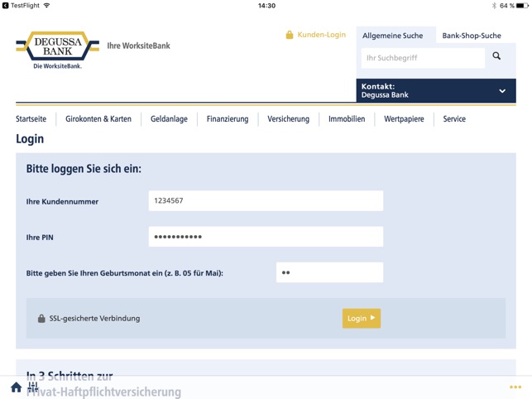Screen dimensions: 532x399
Task: Click the yellow Login button
Action: pyautogui.click(x=362, y=319)
